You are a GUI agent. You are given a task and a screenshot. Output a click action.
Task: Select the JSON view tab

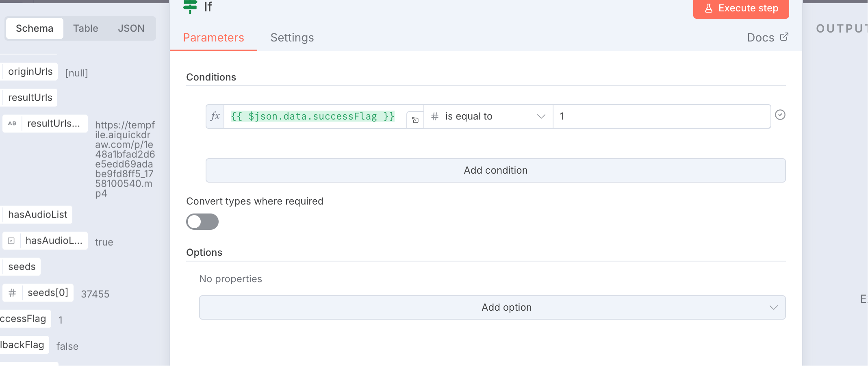[x=131, y=28]
